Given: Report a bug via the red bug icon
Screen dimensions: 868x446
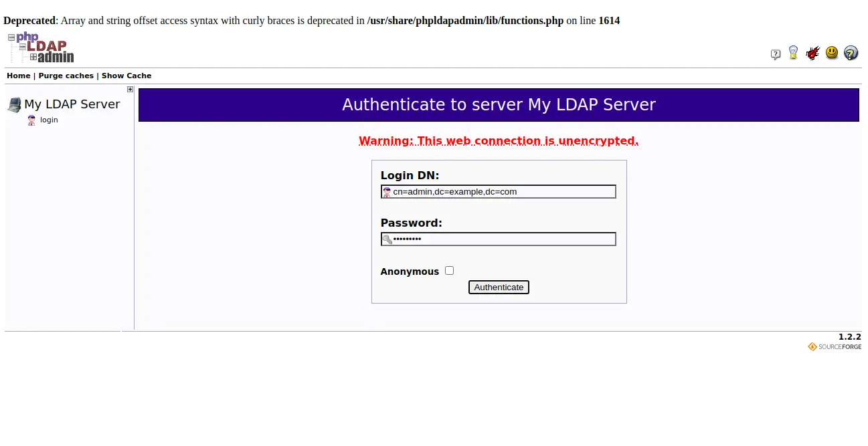Looking at the screenshot, I should pos(812,53).
